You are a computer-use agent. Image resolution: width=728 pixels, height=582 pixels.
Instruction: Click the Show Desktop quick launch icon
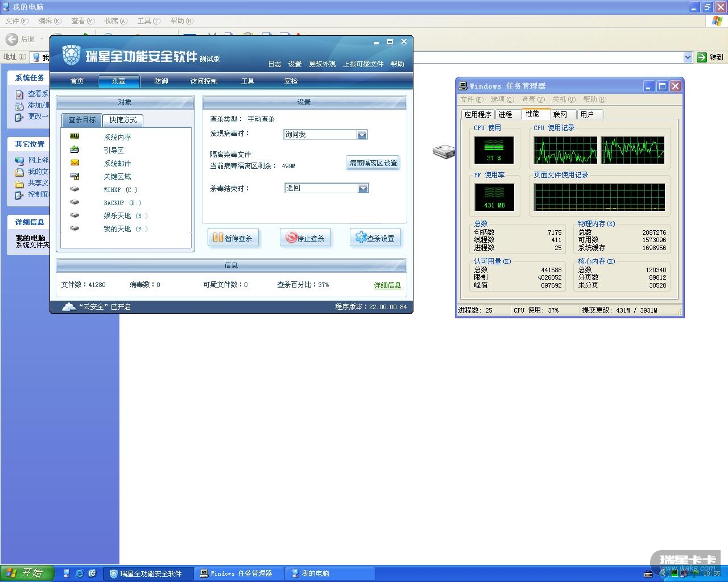(x=67, y=573)
